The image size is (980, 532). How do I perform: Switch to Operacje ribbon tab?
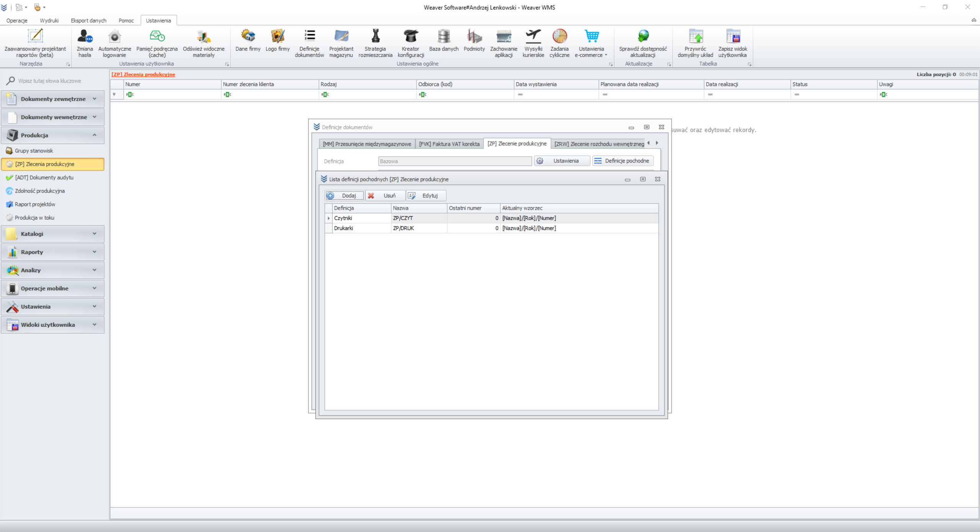pyautogui.click(x=17, y=21)
